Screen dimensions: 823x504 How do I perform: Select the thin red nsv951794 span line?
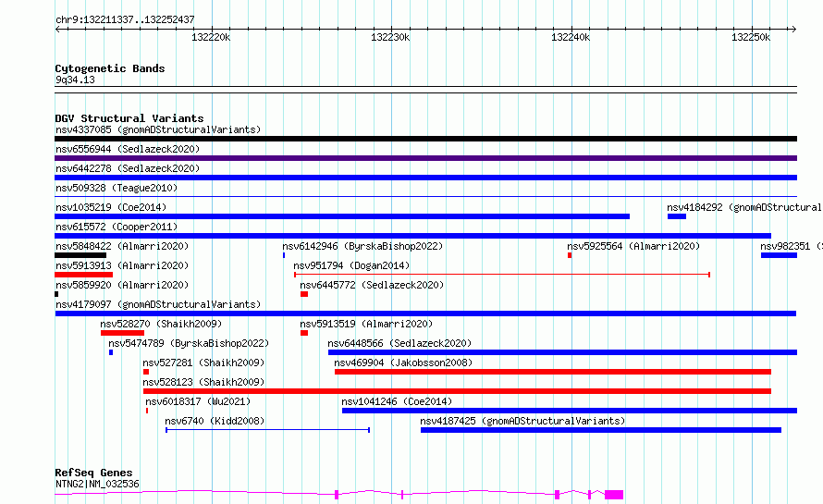pyautogui.click(x=502, y=275)
